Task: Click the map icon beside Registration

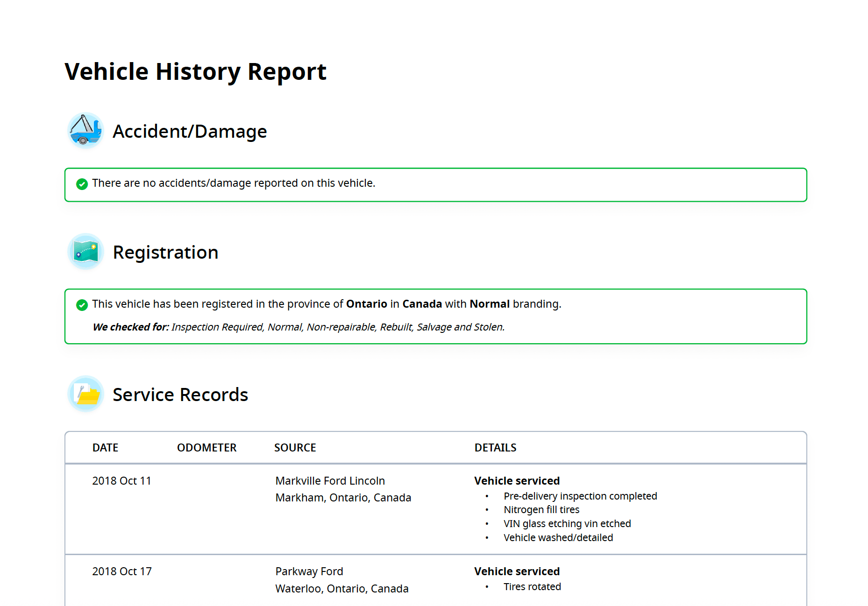Action: pos(85,252)
